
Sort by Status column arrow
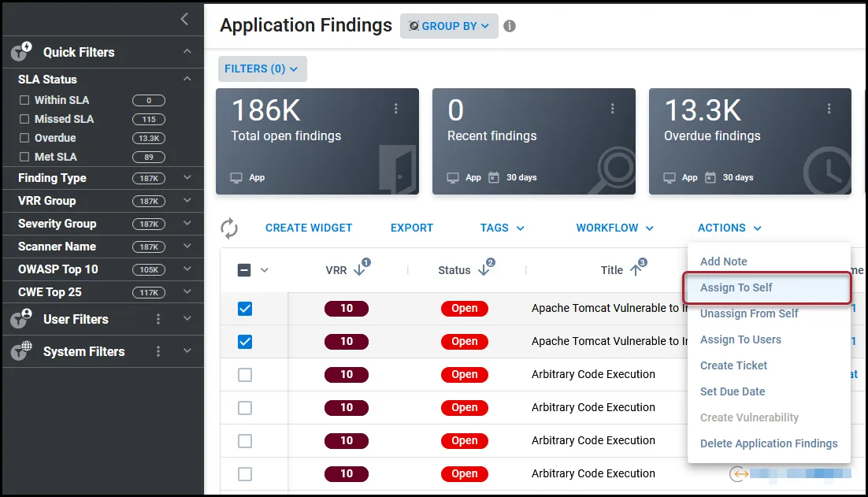484,269
